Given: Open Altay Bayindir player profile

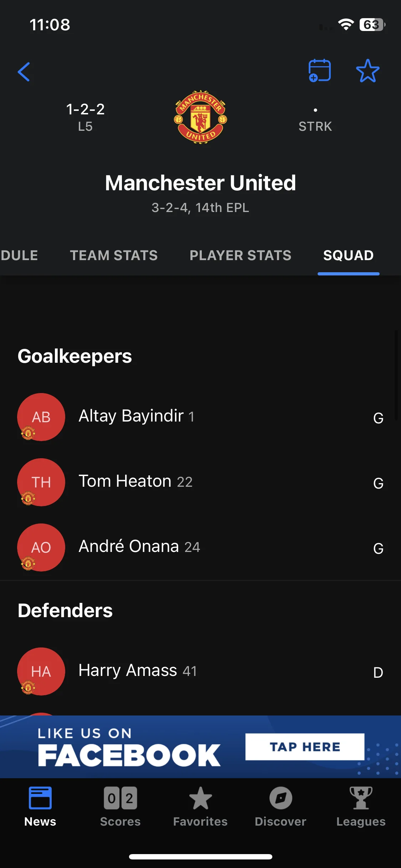Looking at the screenshot, I should click(x=200, y=417).
